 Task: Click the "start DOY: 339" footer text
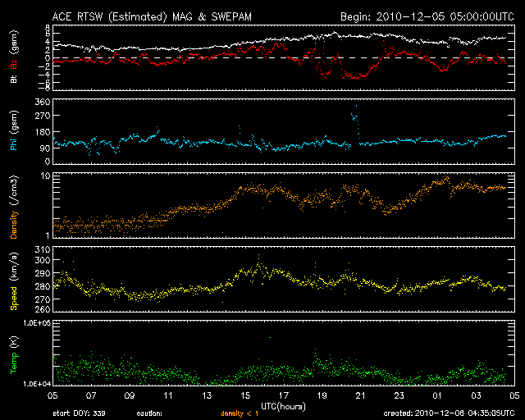[80, 413]
